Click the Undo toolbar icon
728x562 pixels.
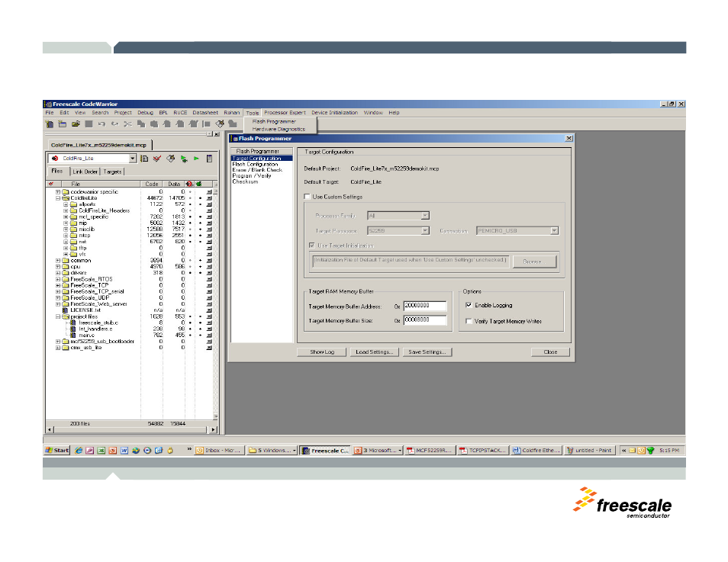coord(101,124)
